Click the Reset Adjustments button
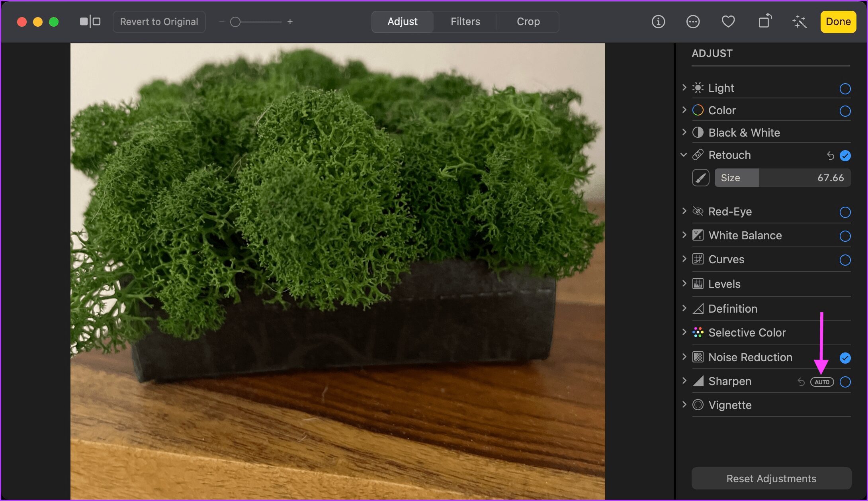This screenshot has width=868, height=501. pos(771,477)
